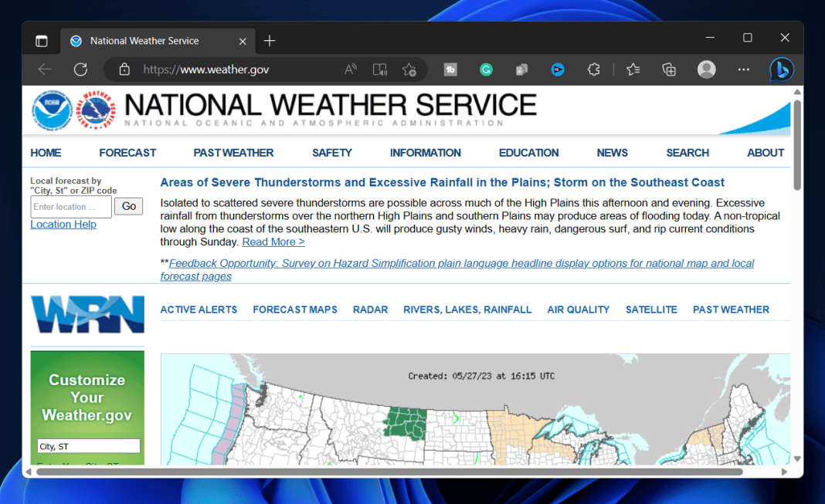This screenshot has width=825, height=504.
Task: Expand the vertical tabs panel icon
Action: tap(41, 40)
